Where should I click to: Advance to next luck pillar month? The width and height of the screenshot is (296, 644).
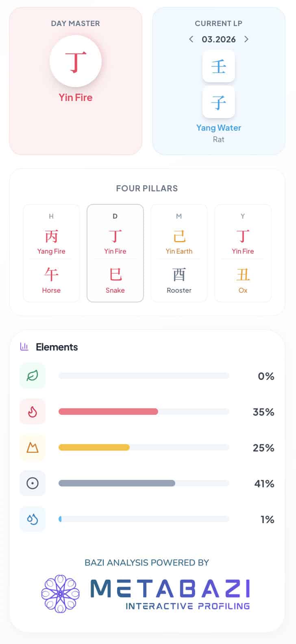[246, 39]
